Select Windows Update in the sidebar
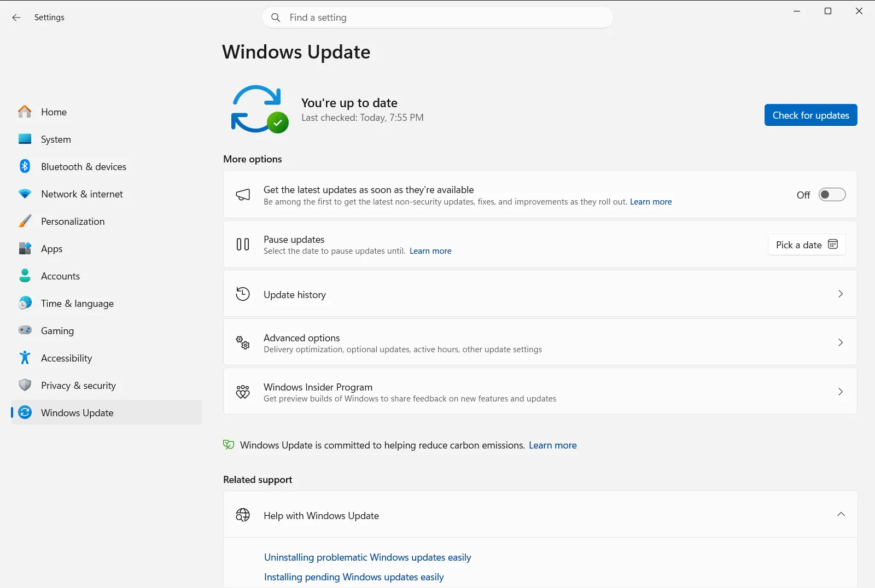The image size is (875, 588). [107, 412]
